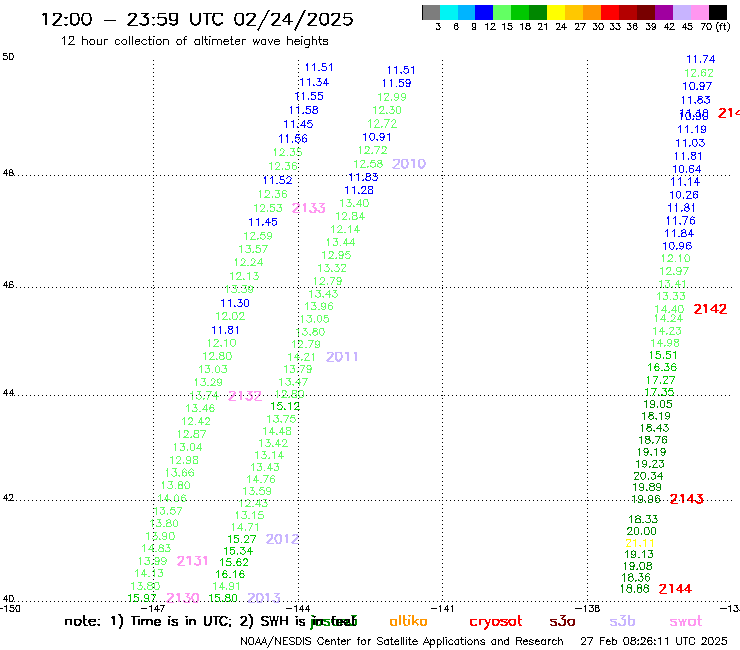Click the wave height value '17.27'

point(660,380)
